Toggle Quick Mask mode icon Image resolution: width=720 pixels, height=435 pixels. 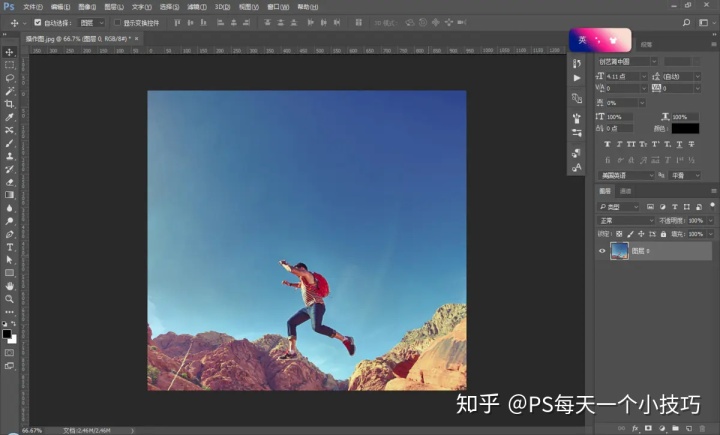(x=9, y=353)
